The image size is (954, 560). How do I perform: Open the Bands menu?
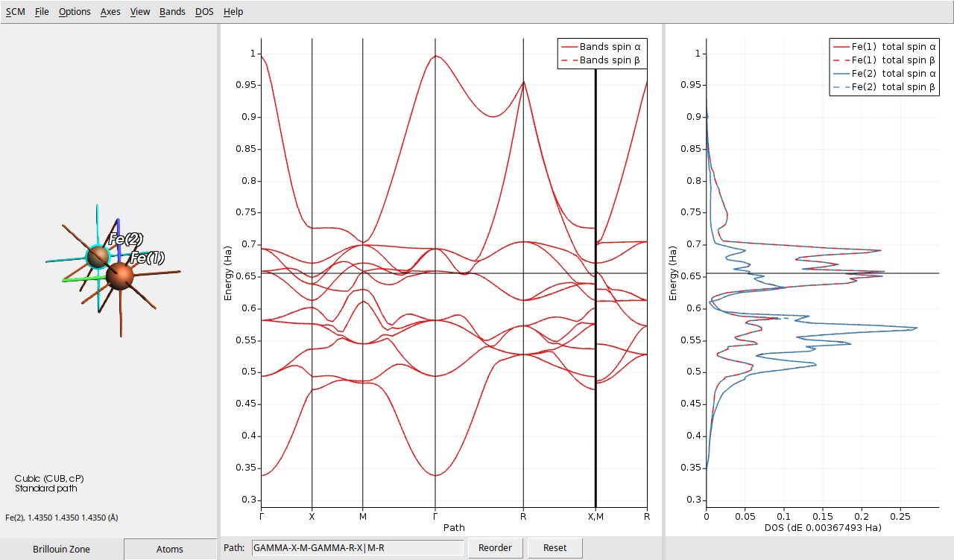tap(172, 11)
